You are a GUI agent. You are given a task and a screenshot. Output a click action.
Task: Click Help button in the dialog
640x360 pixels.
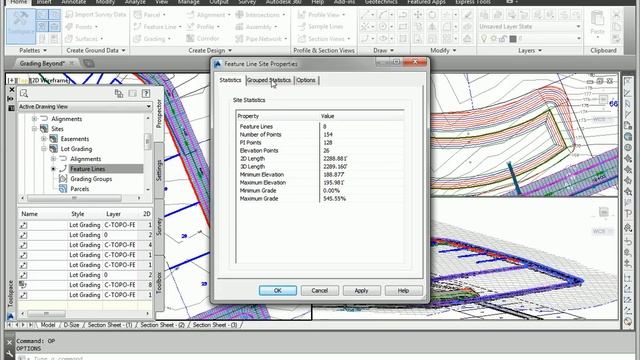pyautogui.click(x=403, y=291)
